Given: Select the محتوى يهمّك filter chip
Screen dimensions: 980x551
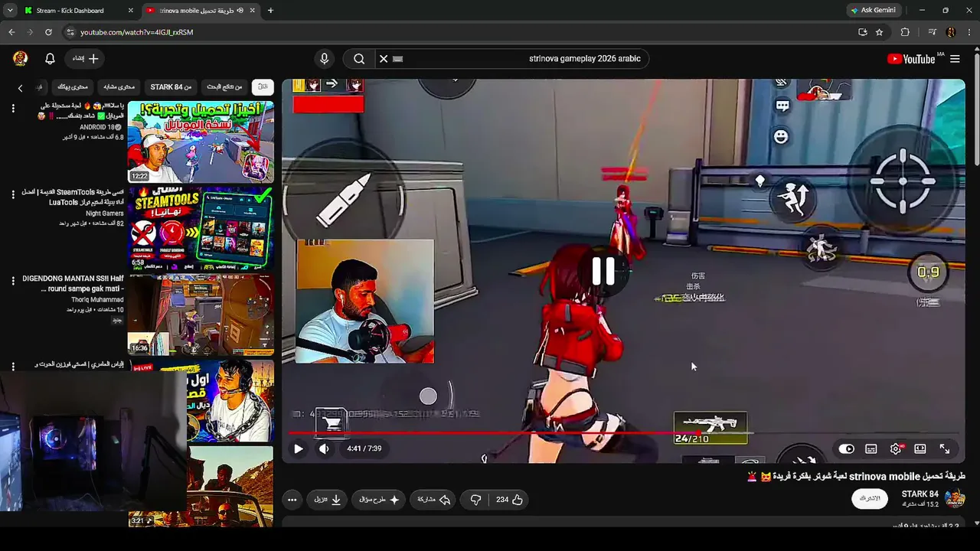Looking at the screenshot, I should (73, 87).
